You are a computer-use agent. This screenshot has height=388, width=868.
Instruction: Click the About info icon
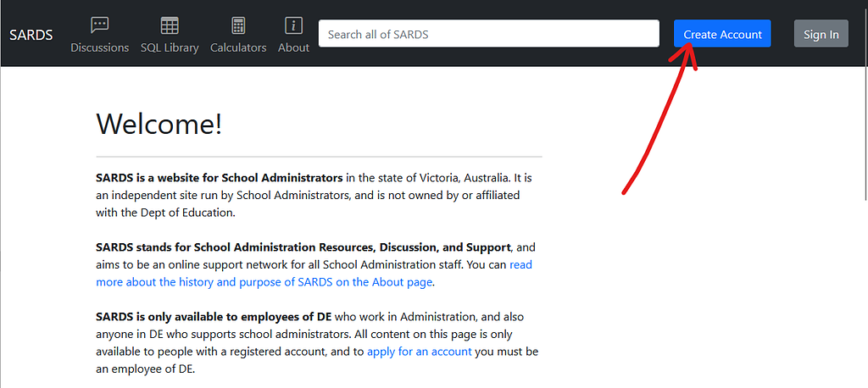[293, 25]
